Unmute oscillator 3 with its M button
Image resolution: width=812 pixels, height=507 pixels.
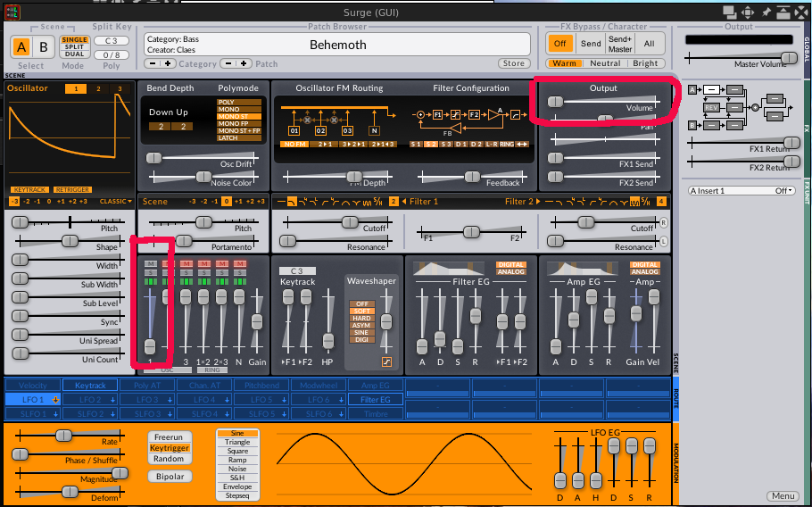[186, 264]
